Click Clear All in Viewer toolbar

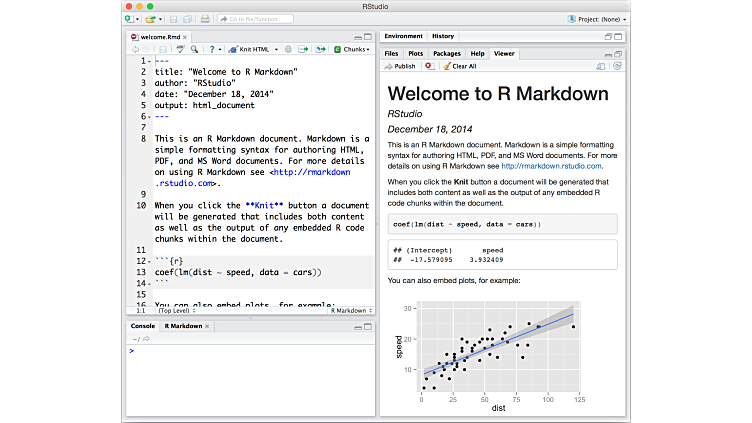[x=459, y=66]
